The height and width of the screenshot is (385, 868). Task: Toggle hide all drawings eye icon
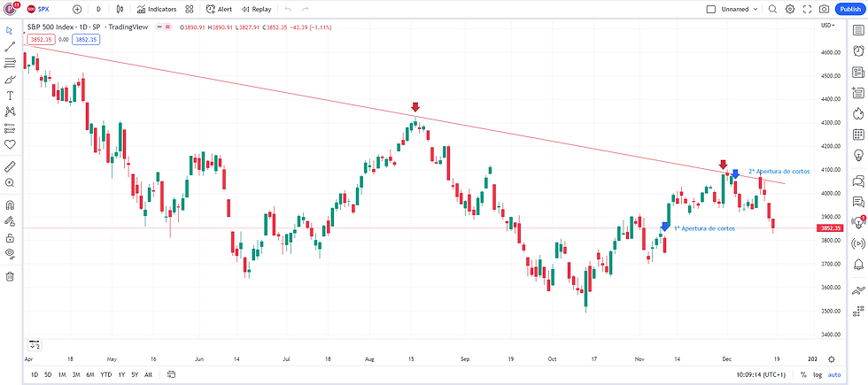tap(10, 254)
